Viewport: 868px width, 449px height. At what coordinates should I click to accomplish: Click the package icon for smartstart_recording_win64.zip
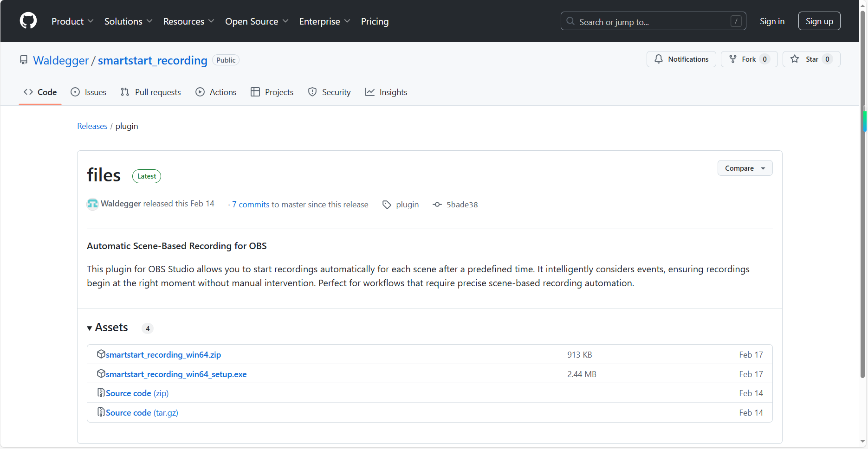[x=101, y=354]
